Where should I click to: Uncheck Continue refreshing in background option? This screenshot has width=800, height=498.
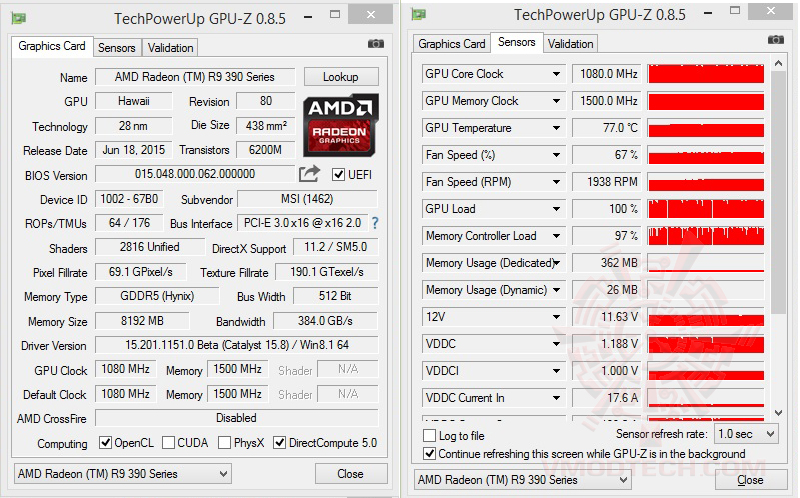430,454
